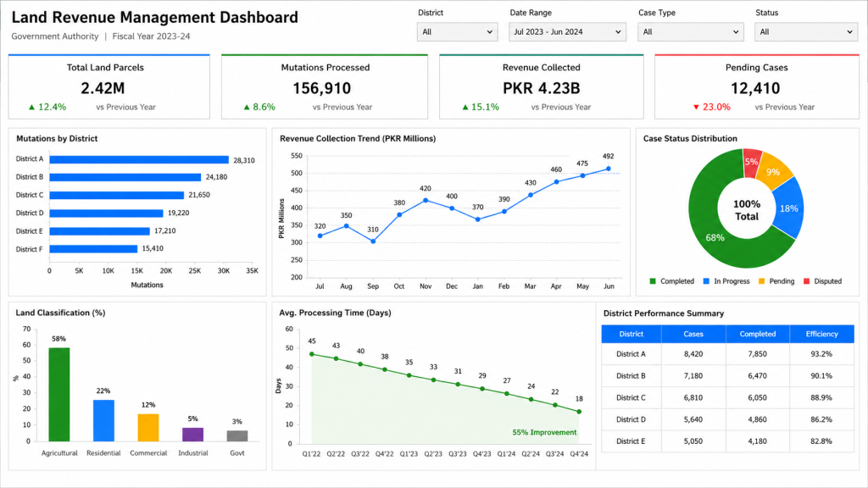868x488 pixels.
Task: Sort table by Efficiency column header
Action: [x=821, y=334]
